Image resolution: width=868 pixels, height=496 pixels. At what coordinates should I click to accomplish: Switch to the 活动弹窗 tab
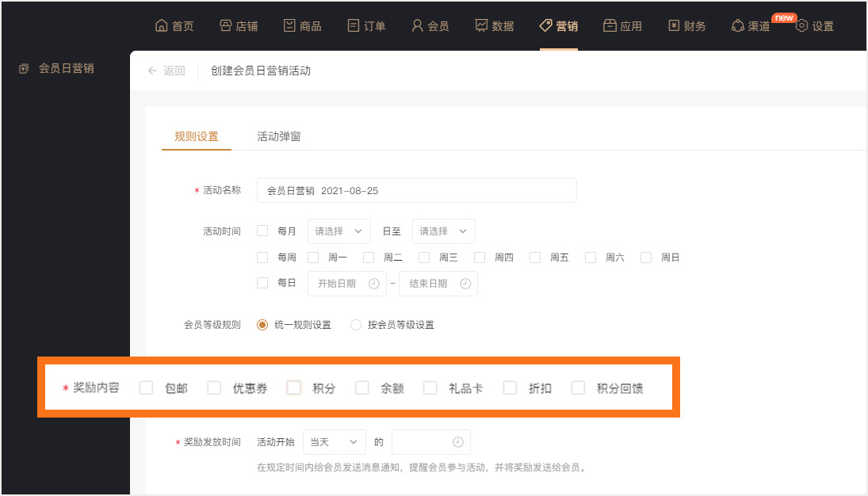[278, 136]
